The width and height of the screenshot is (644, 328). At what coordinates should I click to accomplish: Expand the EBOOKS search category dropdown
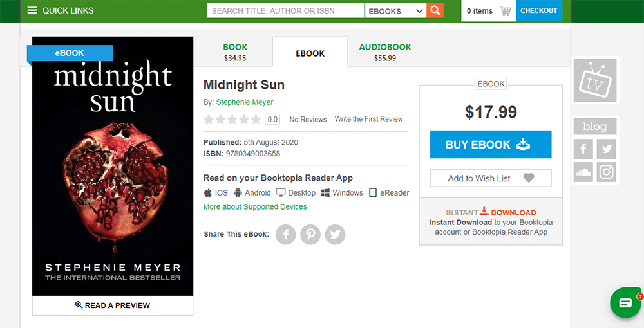tap(395, 11)
